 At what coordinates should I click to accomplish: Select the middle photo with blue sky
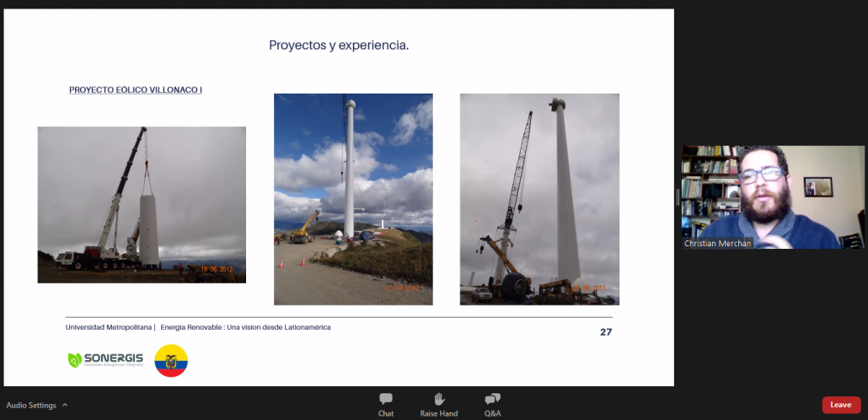tap(353, 199)
